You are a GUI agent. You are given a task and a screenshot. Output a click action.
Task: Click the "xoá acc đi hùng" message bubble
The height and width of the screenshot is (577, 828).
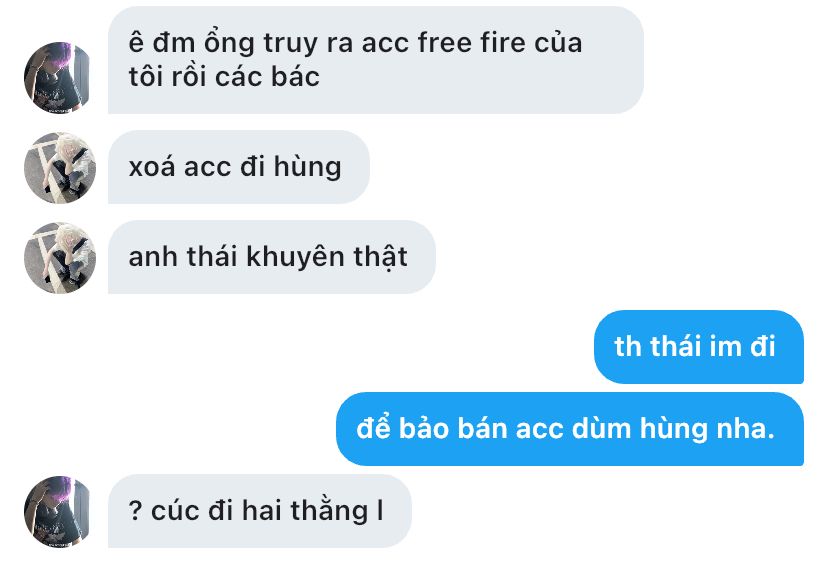[239, 167]
